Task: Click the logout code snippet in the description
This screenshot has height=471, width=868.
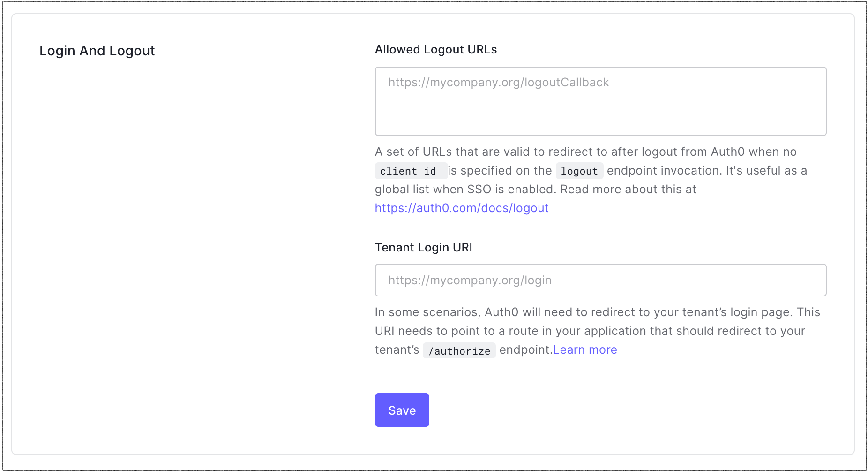Action: point(579,171)
